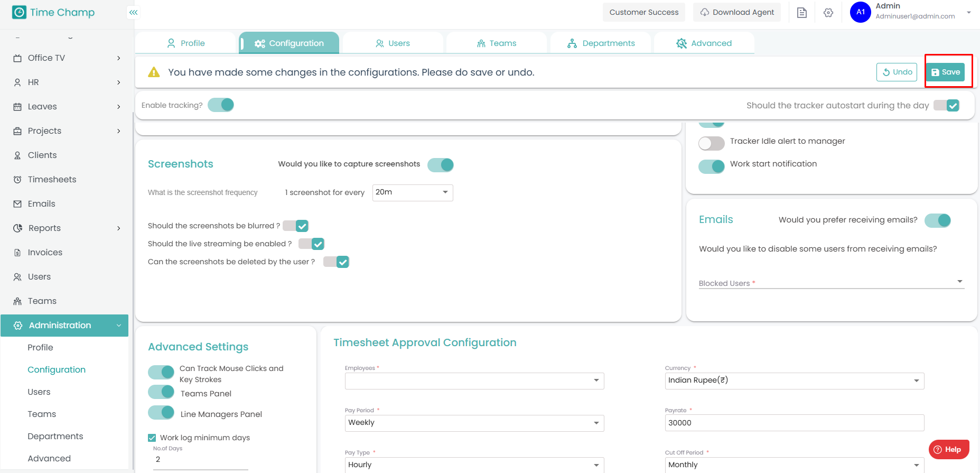Viewport: 980px width, 473px height.
Task: Click the settings gear icon in the header
Action: (x=828, y=13)
